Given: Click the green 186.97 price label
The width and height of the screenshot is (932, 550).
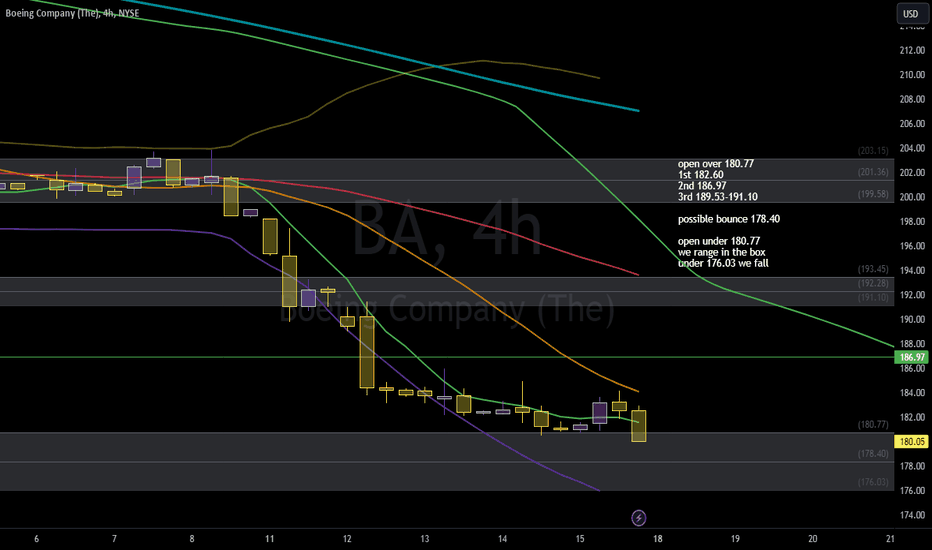Looking at the screenshot, I should 912,357.
